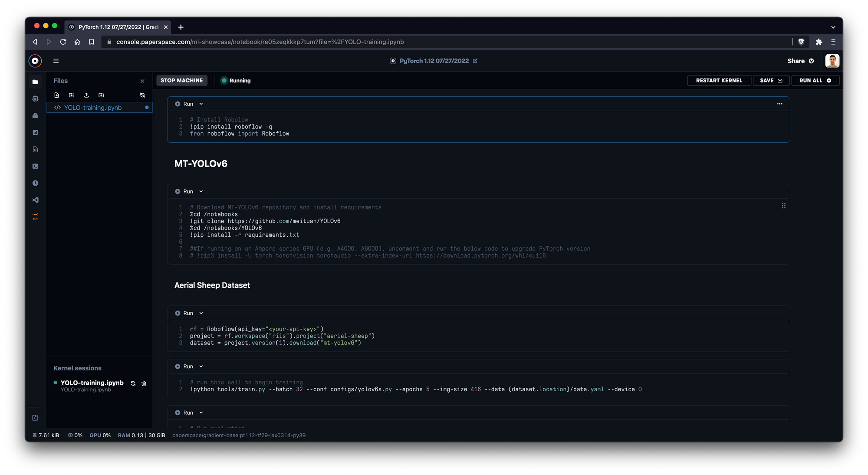Open the first cell's three-dot options menu

[x=779, y=104]
